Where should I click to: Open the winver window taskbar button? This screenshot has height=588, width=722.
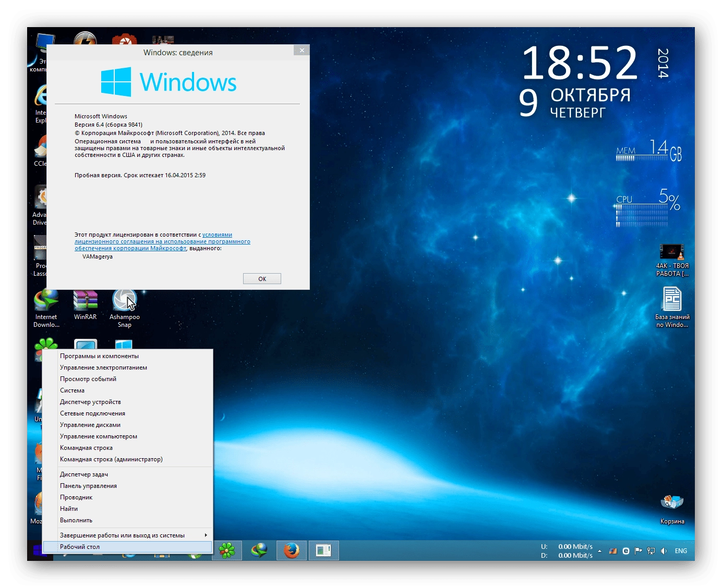coord(324,550)
